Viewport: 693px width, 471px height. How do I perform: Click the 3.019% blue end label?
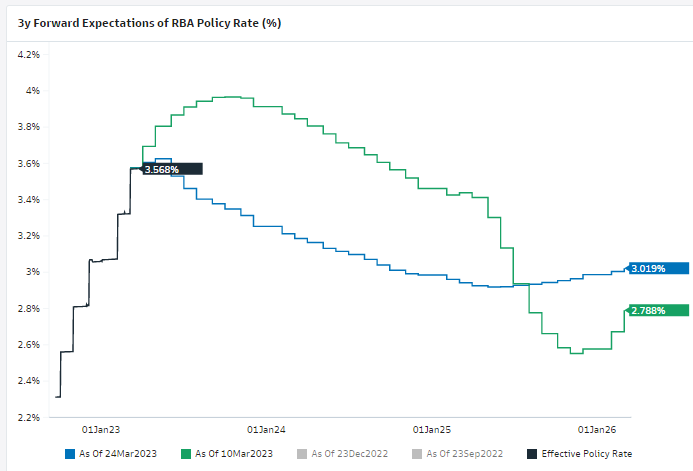click(648, 267)
